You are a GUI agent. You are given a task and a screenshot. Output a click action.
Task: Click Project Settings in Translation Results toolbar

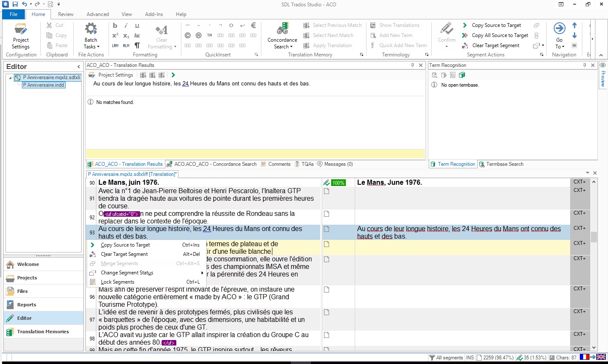[x=111, y=75]
